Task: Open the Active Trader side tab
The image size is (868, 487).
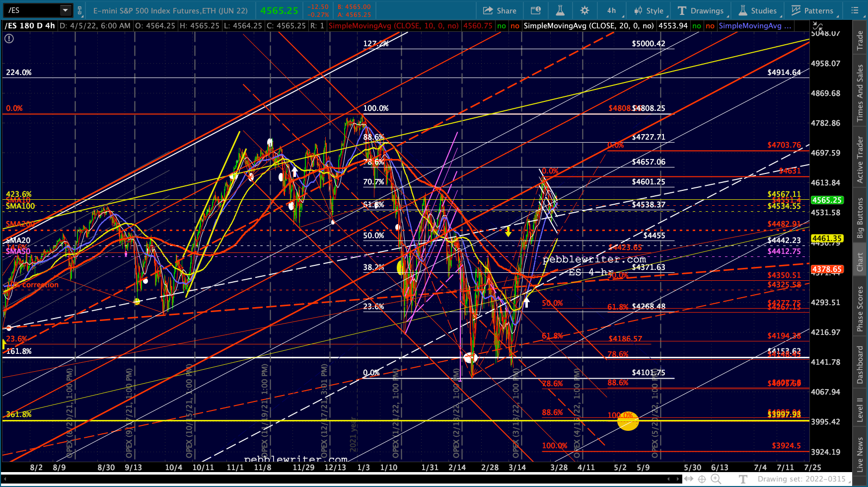Action: click(860, 160)
